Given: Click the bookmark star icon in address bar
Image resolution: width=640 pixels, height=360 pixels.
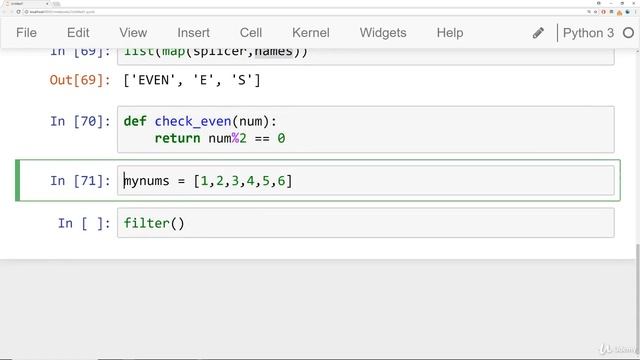Looking at the screenshot, I should [596, 12].
